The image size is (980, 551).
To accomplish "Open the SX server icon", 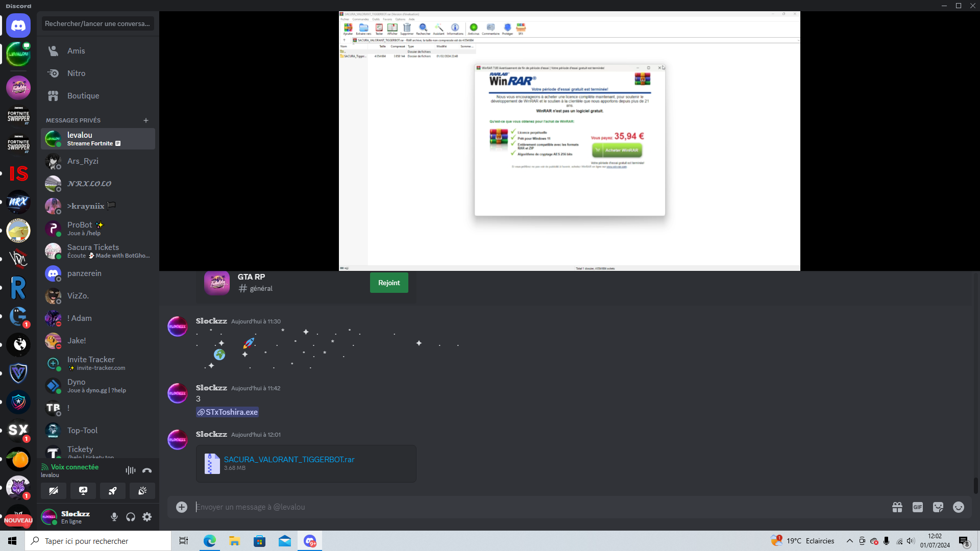I will 18,431.
